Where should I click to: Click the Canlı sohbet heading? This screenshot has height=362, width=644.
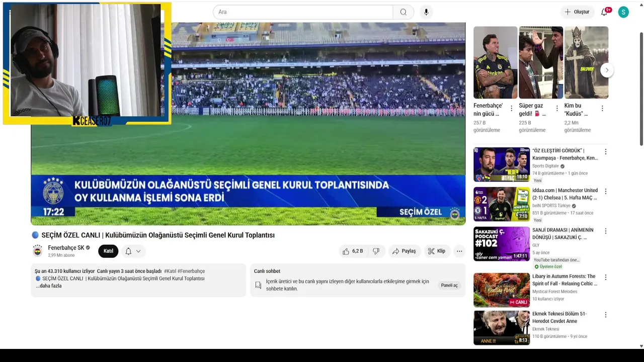click(267, 271)
